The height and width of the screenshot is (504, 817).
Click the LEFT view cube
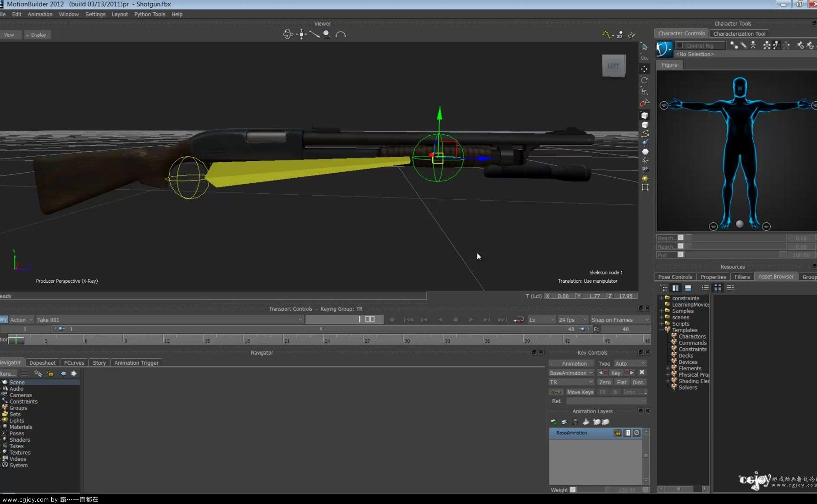613,66
